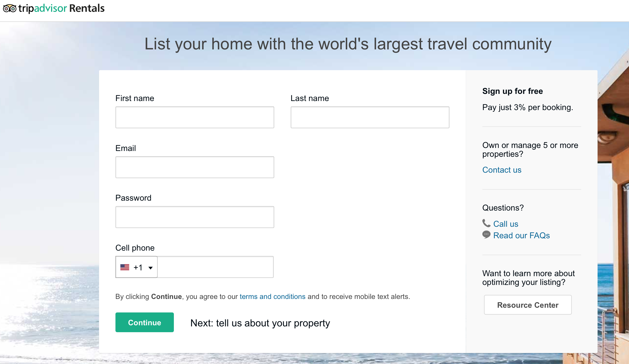Click the speech bubble icon beside Read our FAQs

pyautogui.click(x=486, y=235)
